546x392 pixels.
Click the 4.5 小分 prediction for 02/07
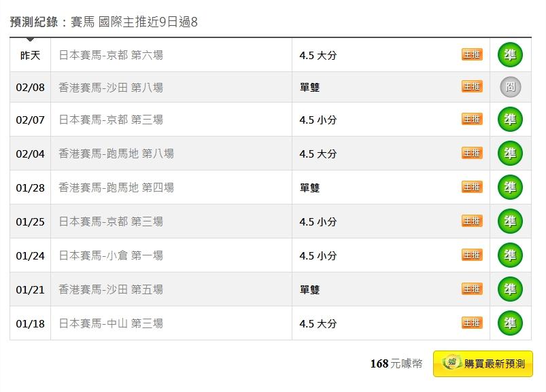[318, 120]
